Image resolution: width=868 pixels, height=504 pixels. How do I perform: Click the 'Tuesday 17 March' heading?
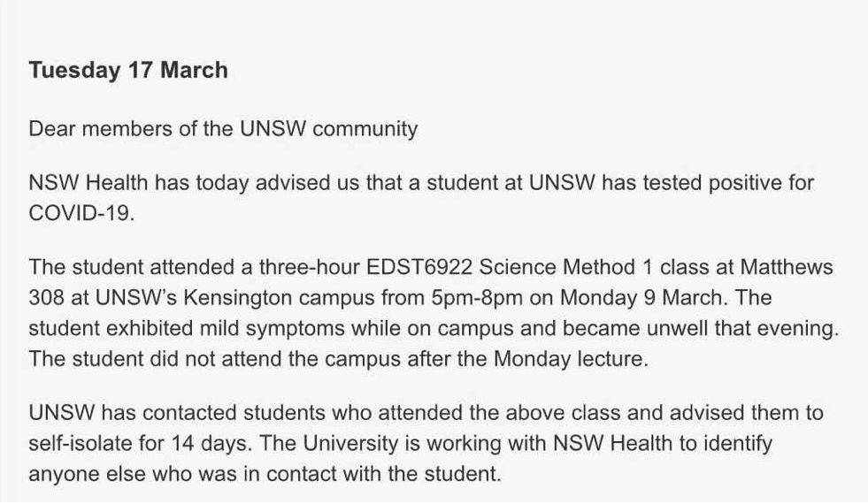128,70
